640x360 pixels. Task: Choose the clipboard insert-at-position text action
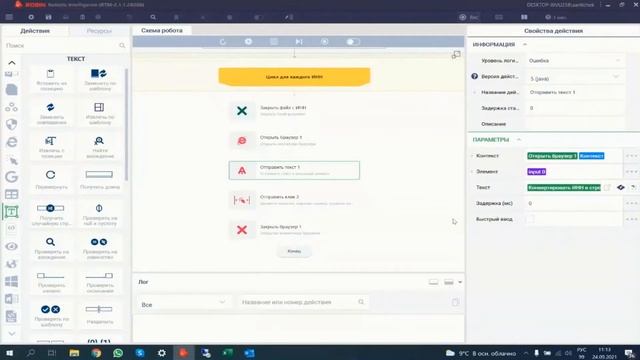(51, 80)
